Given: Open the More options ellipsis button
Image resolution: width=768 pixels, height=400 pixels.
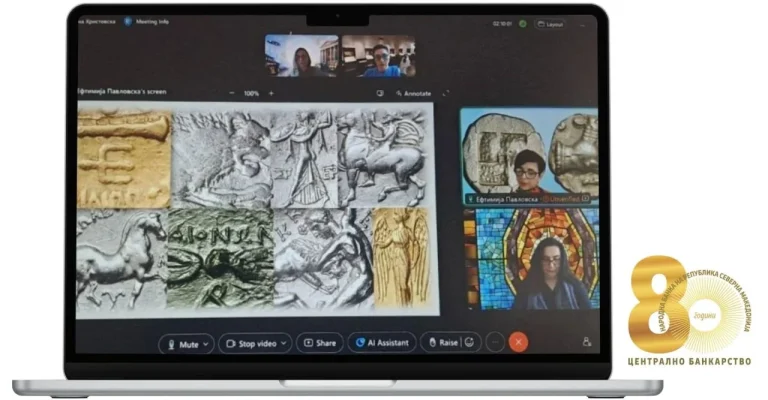Looking at the screenshot, I should pos(495,342).
